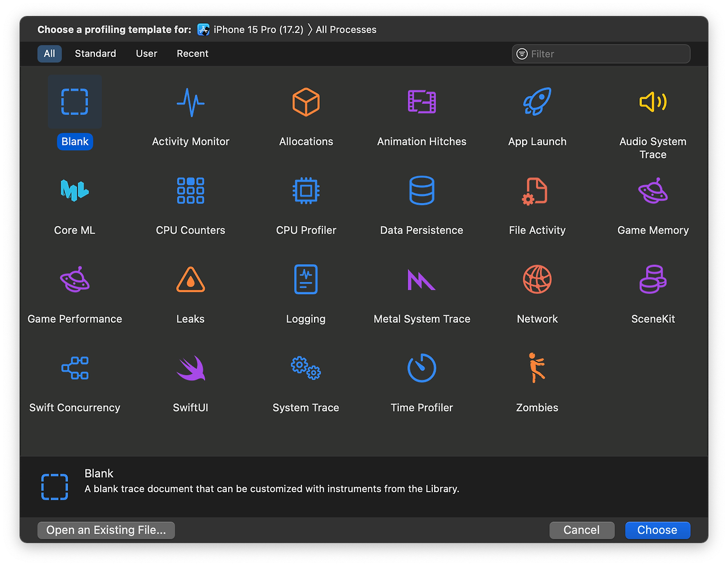The image size is (728, 566).
Task: Click the highlighted Blank label
Action: pyautogui.click(x=75, y=141)
